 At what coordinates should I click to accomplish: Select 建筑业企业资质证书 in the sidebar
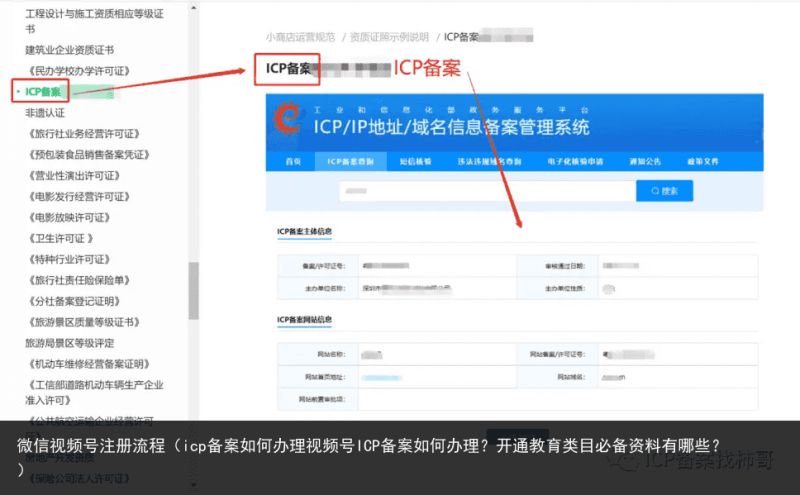[70, 50]
